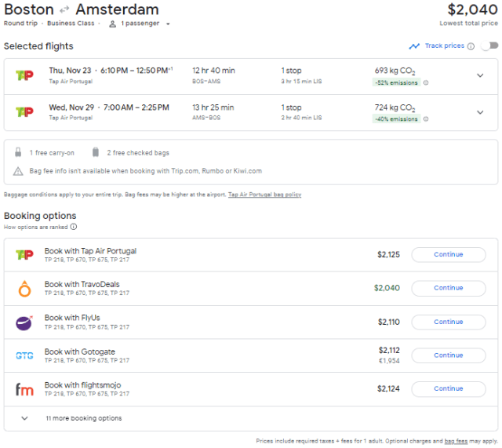Screen dimensions: 502x448
Task: Open the 1 passenger dropdown arrow
Action: [x=168, y=24]
